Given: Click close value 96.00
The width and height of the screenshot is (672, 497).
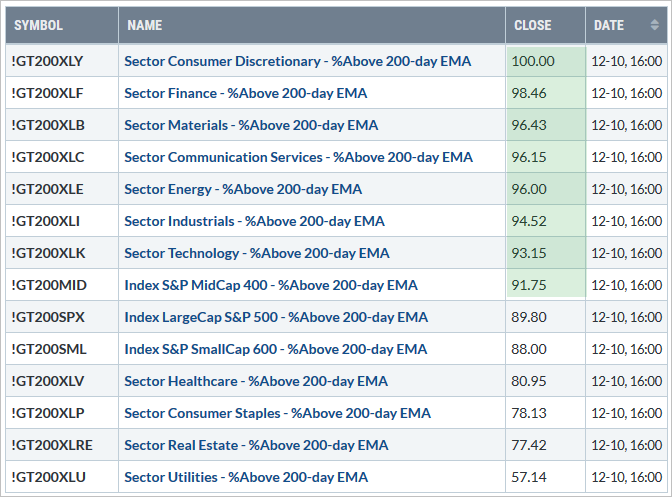Looking at the screenshot, I should click(x=529, y=189).
